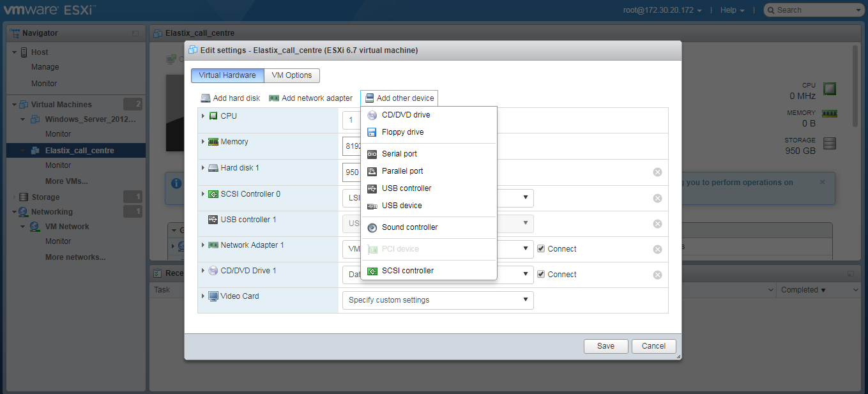Expand the CD/DVD Drive 1 row

tap(203, 271)
